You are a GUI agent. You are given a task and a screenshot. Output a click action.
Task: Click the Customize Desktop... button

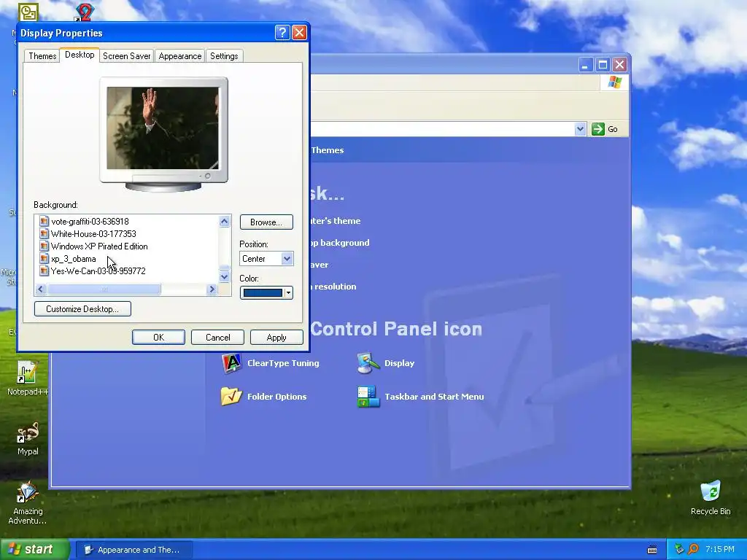coord(82,309)
